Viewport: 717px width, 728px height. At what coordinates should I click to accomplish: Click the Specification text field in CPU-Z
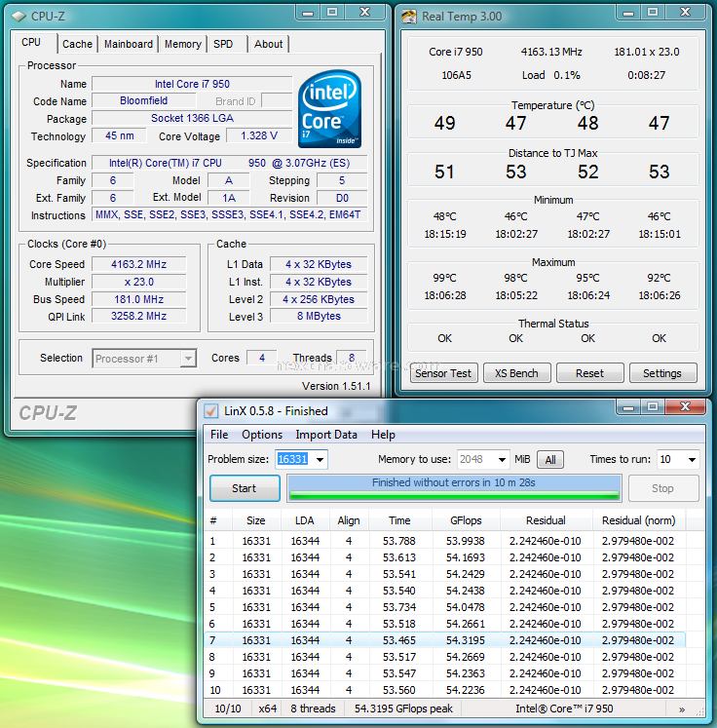click(x=230, y=163)
